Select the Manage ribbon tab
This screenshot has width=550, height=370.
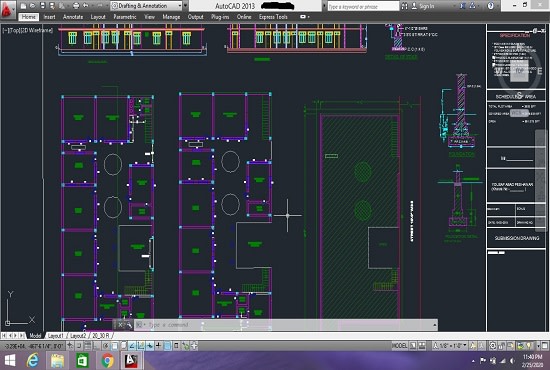coord(171,17)
